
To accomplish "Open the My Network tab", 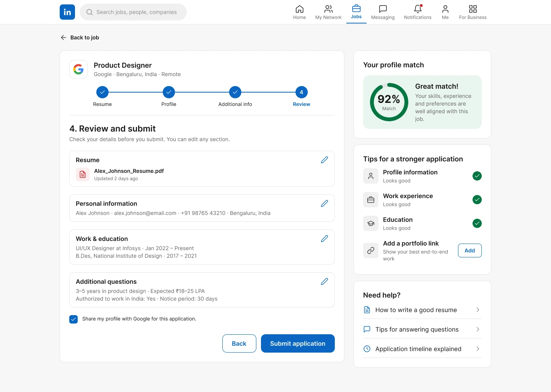I will [328, 12].
